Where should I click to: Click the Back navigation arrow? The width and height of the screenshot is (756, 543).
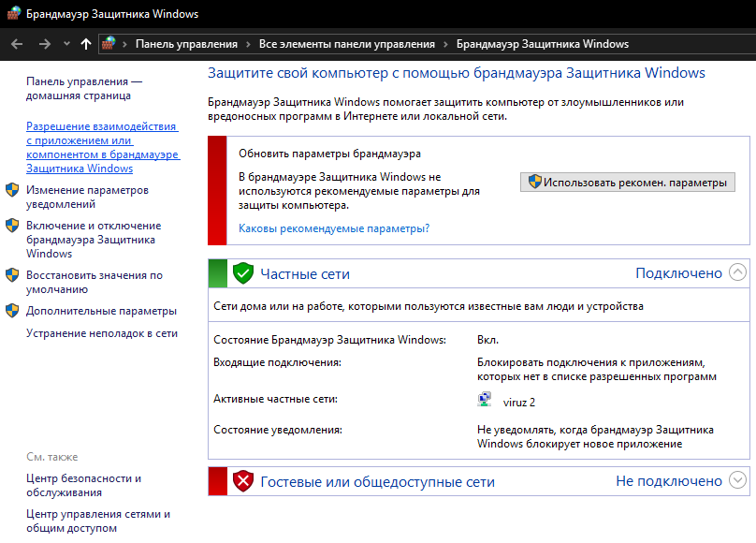tap(17, 44)
